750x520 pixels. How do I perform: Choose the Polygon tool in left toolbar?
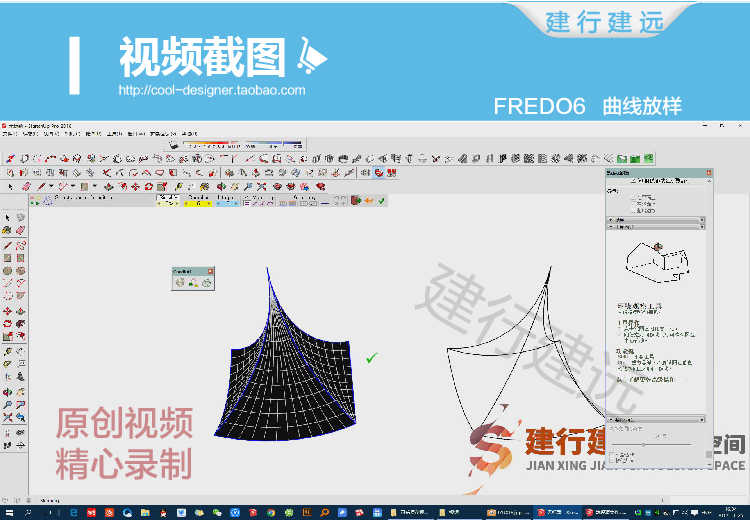20,271
